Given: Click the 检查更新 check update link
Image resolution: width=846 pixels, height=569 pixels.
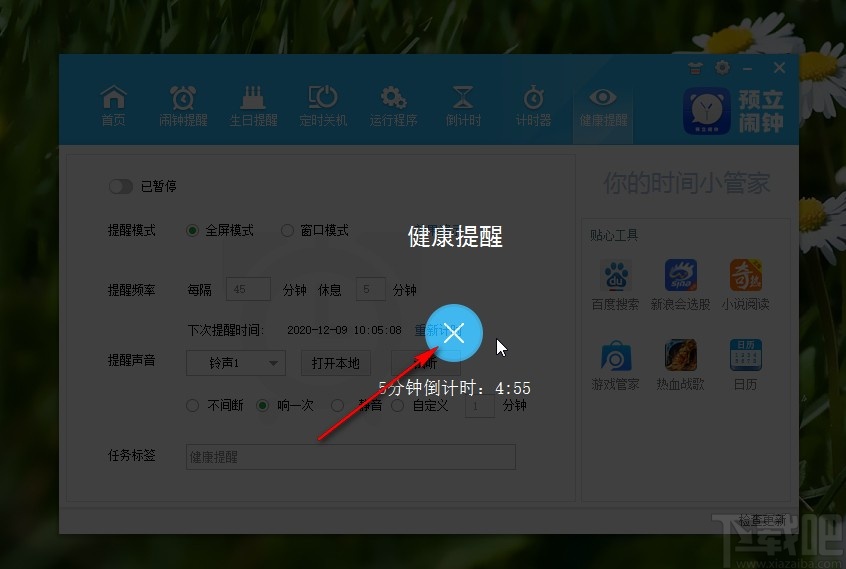Looking at the screenshot, I should [762, 520].
